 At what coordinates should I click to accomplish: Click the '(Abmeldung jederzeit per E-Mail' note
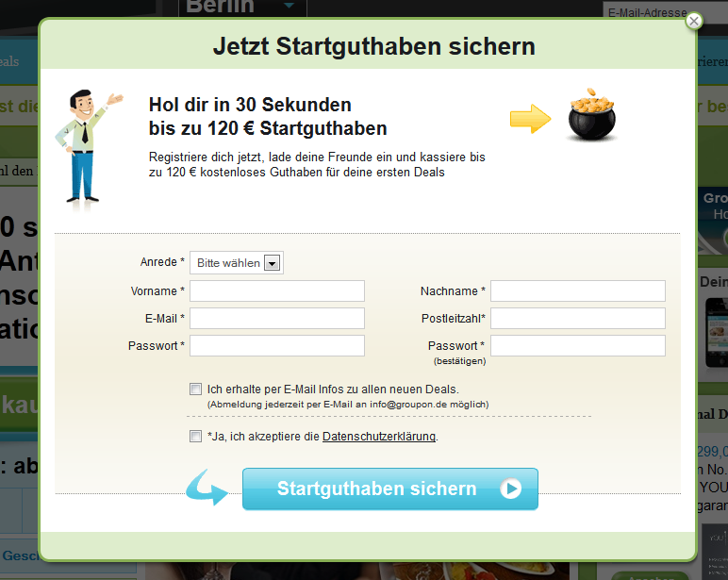[348, 405]
